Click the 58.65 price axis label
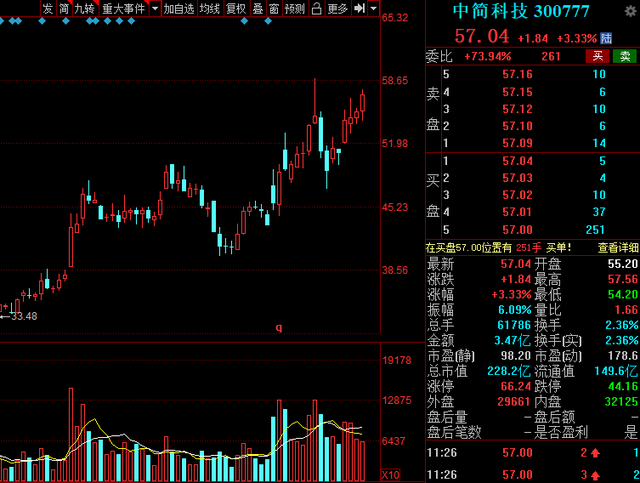 pyautogui.click(x=395, y=80)
